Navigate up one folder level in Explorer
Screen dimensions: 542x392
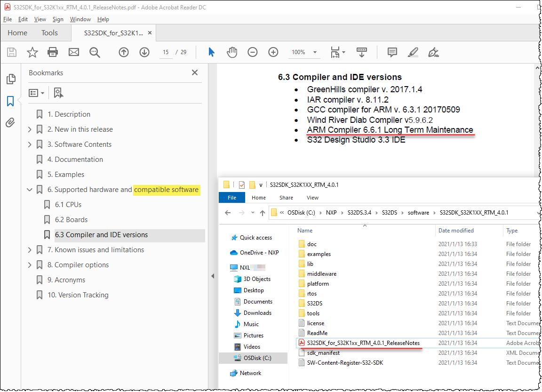tap(262, 213)
